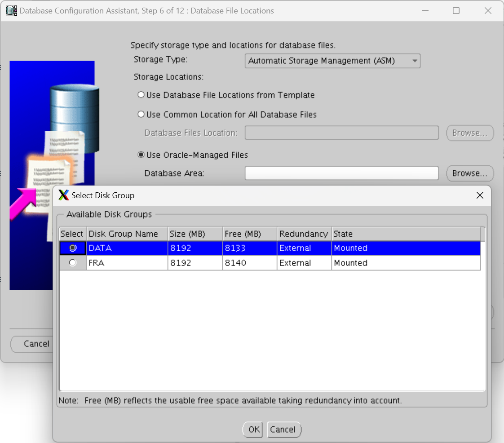Click the External redundancy cell in FRA row

point(304,263)
